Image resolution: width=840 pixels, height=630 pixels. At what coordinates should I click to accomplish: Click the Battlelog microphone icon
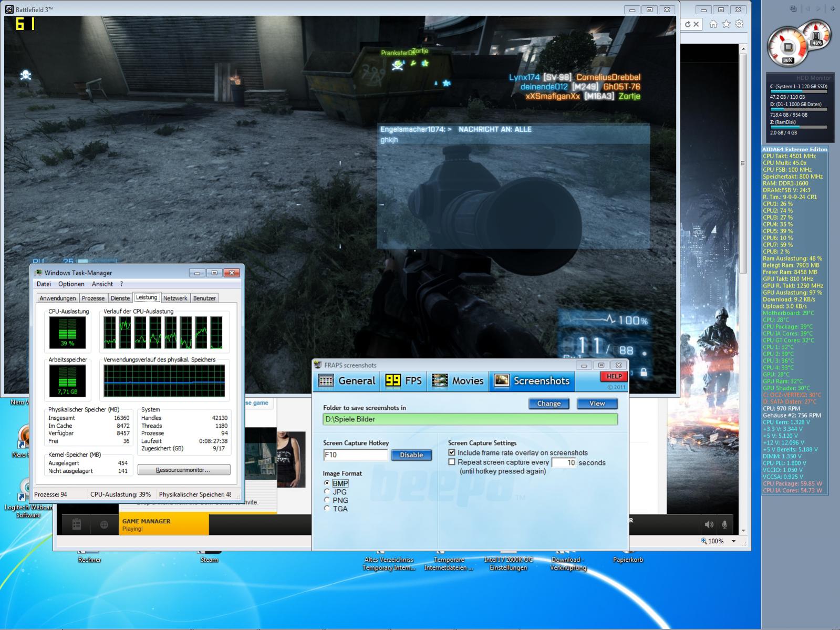click(x=725, y=524)
